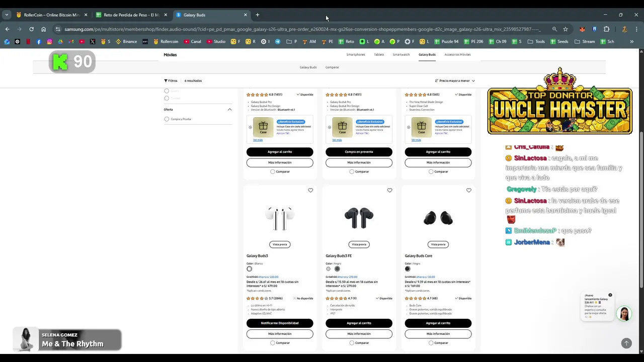The width and height of the screenshot is (644, 362).
Task: Open the Canal YouTube bookmark
Action: point(193,41)
